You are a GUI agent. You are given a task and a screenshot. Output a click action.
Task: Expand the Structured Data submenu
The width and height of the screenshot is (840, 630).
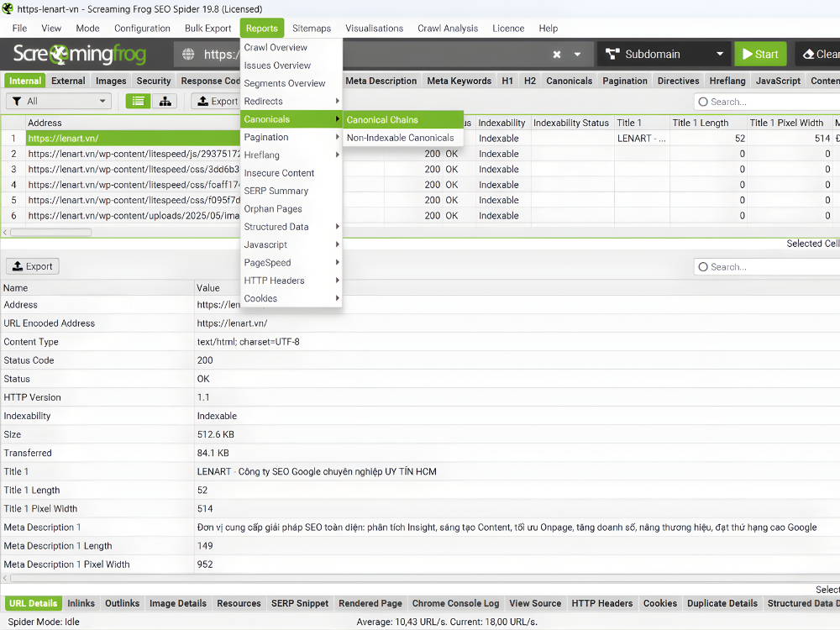point(291,227)
